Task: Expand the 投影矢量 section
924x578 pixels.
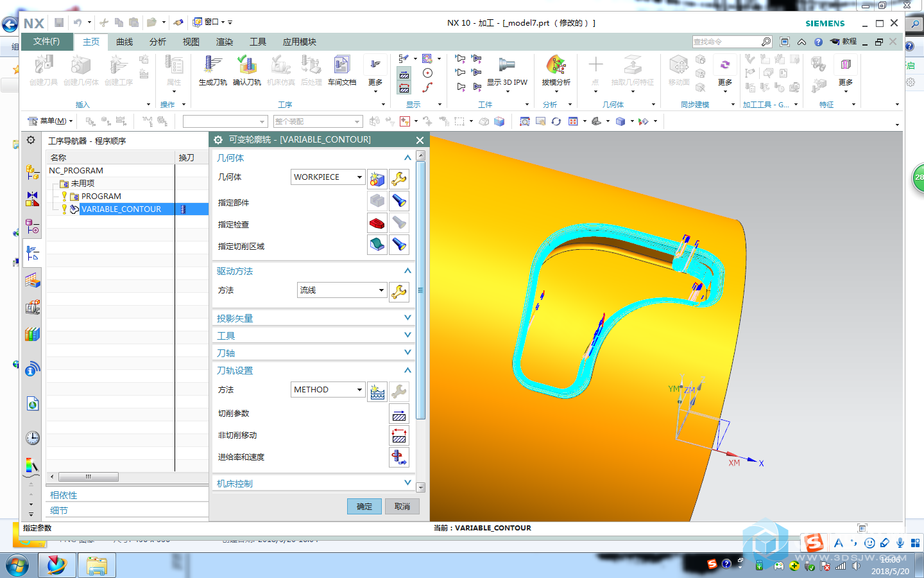Action: 407,318
